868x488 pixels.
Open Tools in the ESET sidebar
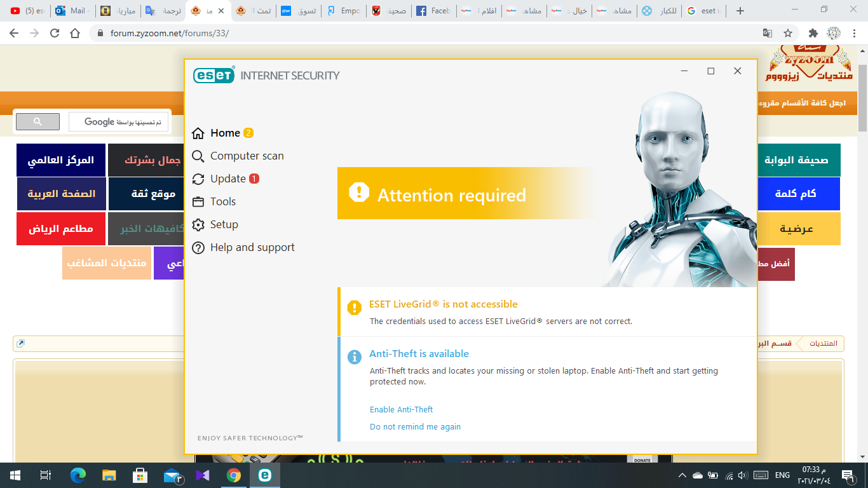pos(214,201)
